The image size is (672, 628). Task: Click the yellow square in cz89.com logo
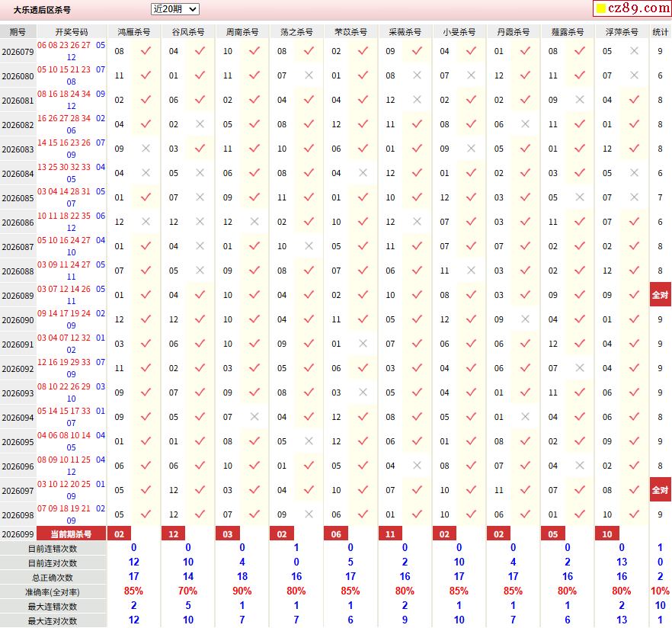pos(601,8)
